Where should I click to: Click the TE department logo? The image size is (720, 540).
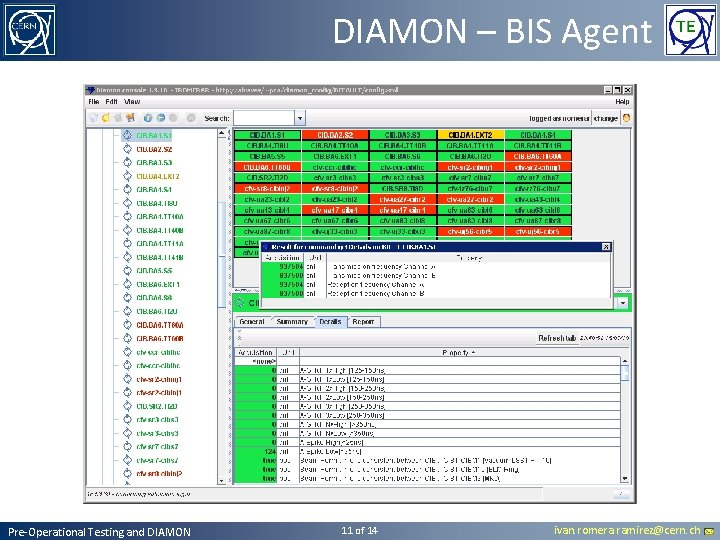click(x=690, y=30)
